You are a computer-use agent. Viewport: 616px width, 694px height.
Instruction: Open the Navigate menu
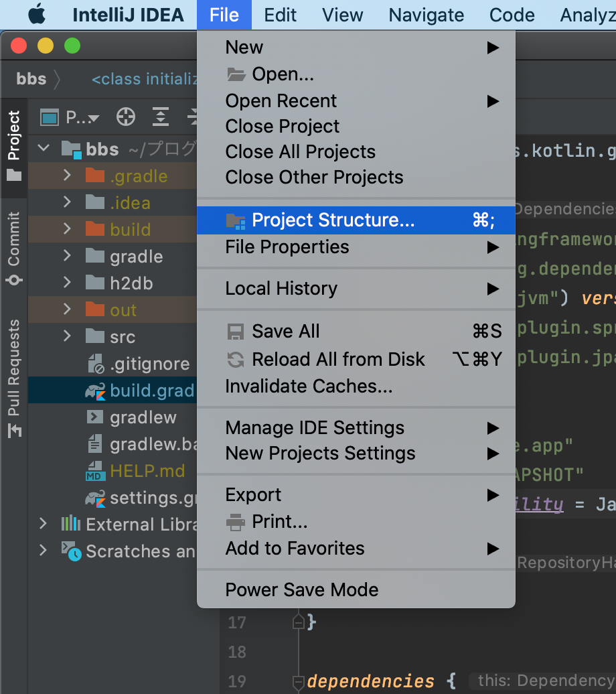(426, 15)
